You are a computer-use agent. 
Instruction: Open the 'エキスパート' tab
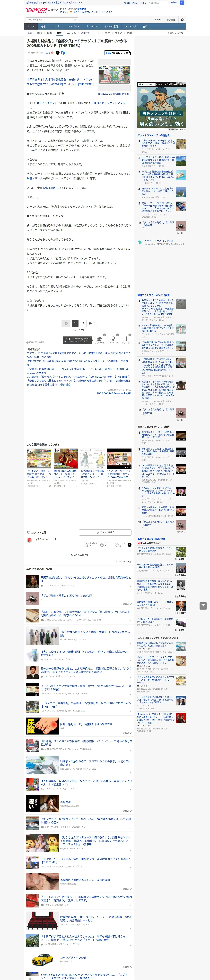pos(72,27)
